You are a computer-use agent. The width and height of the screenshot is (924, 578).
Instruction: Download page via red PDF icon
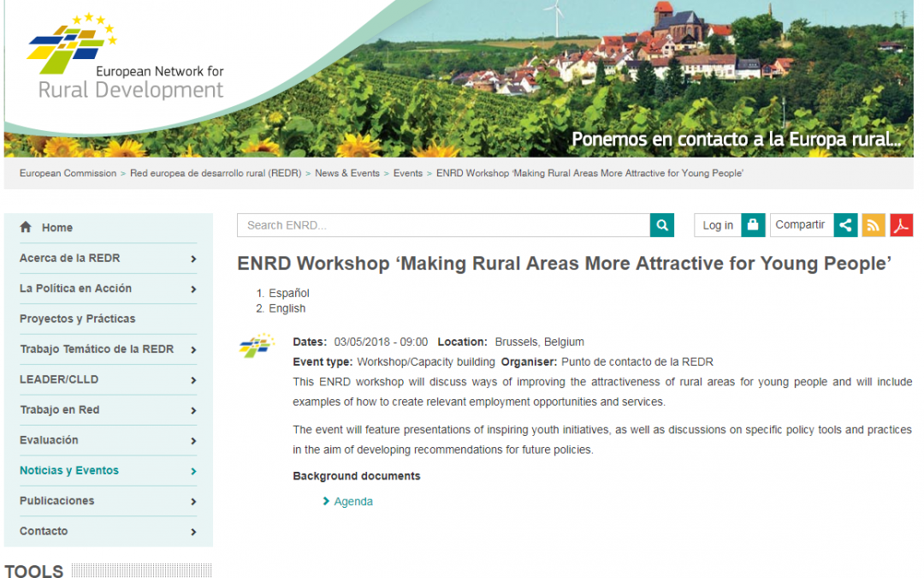point(902,225)
